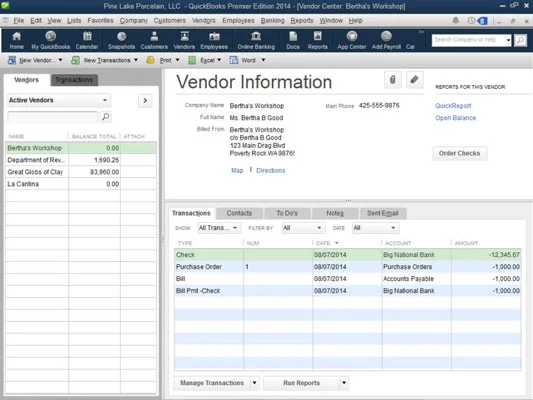
Task: Switch to the Contacts tab
Action: 239,213
